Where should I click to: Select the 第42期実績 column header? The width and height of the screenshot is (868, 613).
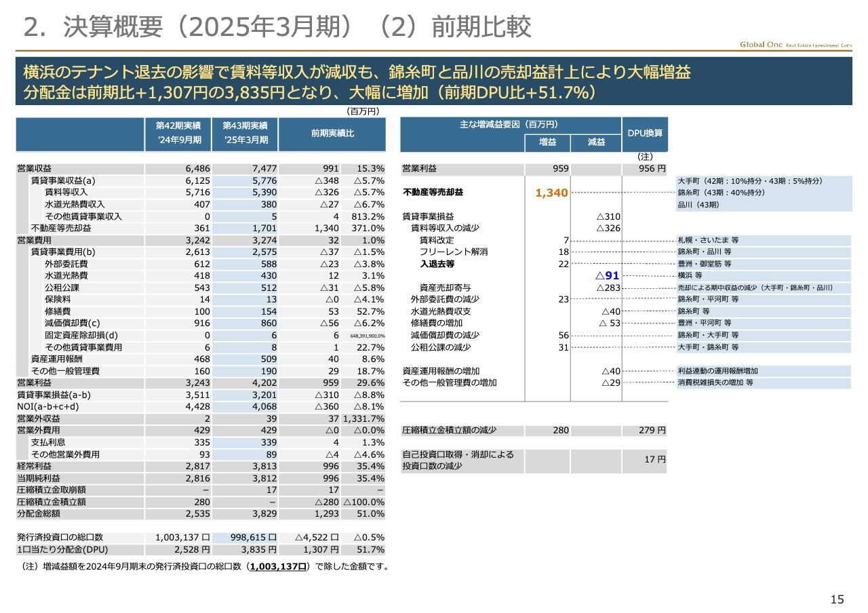178,134
